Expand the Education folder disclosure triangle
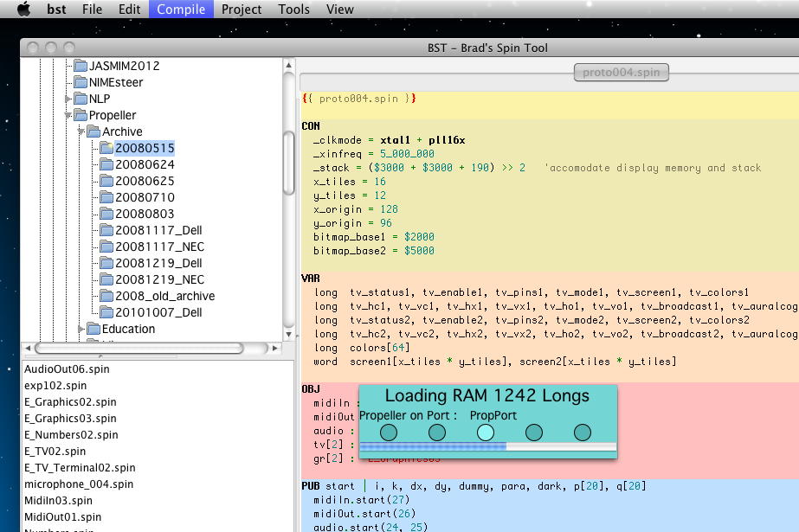Viewport: 799px width, 532px height. (x=82, y=329)
